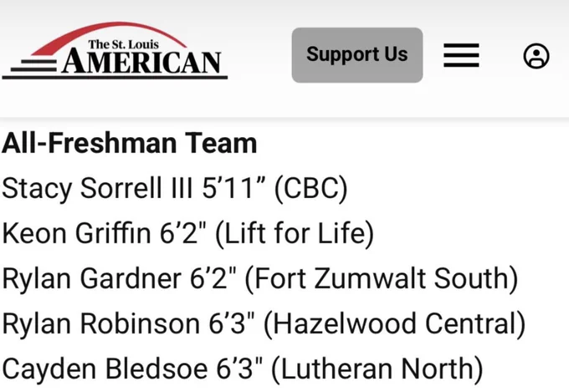Click the (Lutheran North) school label
This screenshot has width=569, height=392.
(x=377, y=369)
